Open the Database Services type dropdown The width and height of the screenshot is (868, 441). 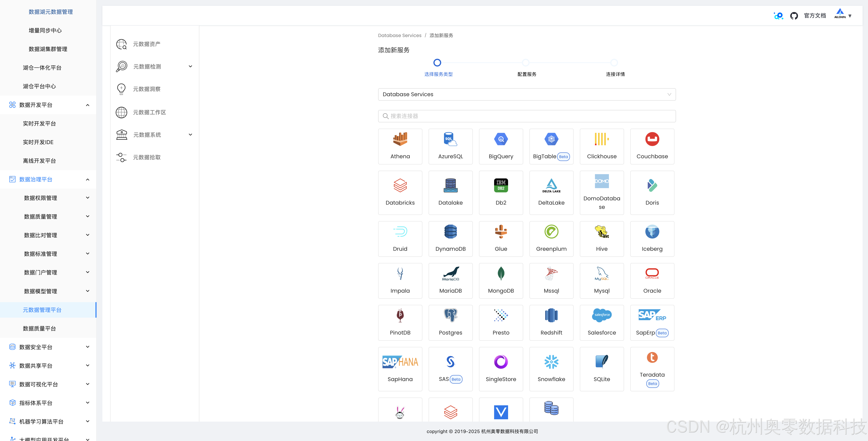click(x=527, y=94)
